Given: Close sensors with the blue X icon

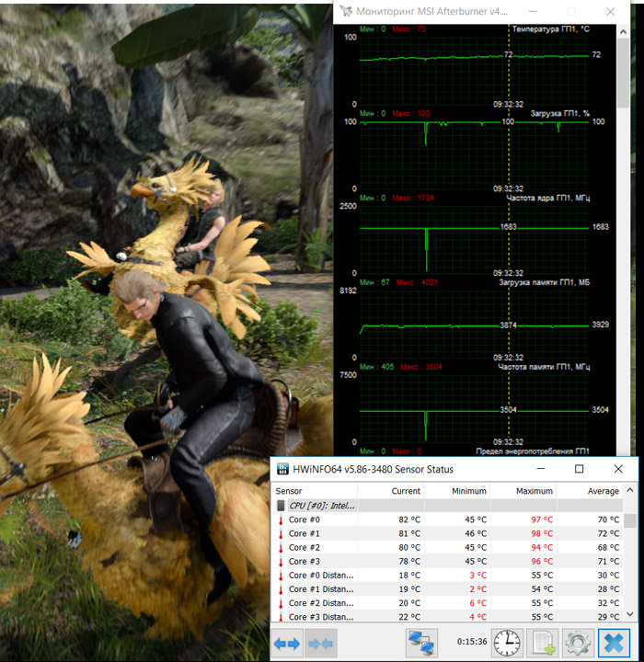Looking at the screenshot, I should pos(615,641).
